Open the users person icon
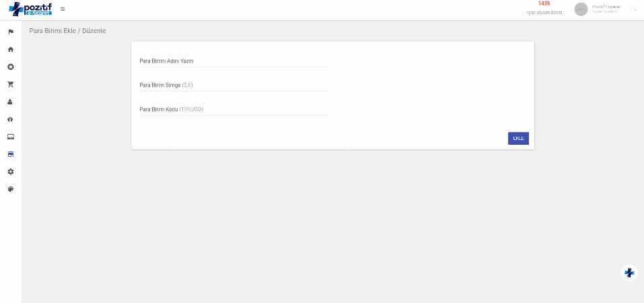The height and width of the screenshot is (303, 644). 11,102
